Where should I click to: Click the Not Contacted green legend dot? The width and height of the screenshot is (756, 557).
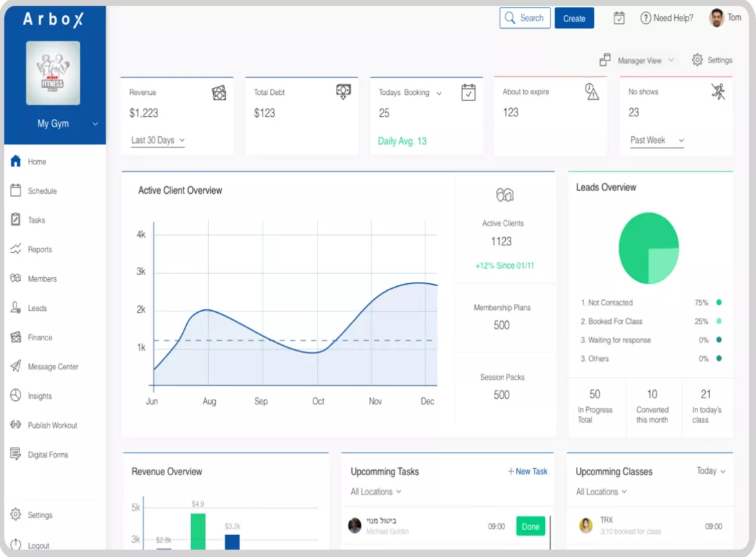pyautogui.click(x=719, y=303)
